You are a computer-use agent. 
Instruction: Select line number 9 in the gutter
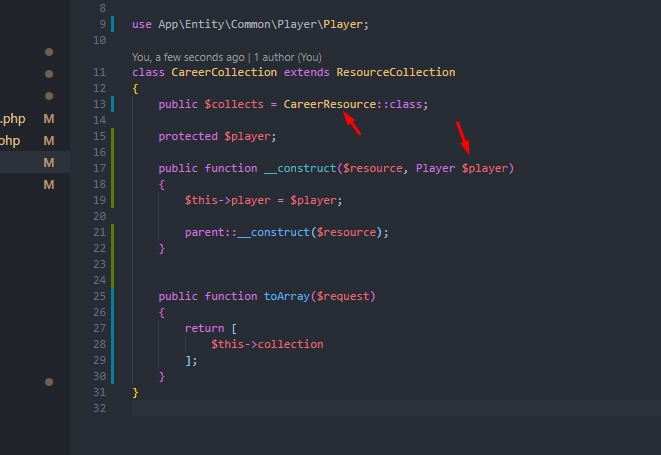[103, 24]
